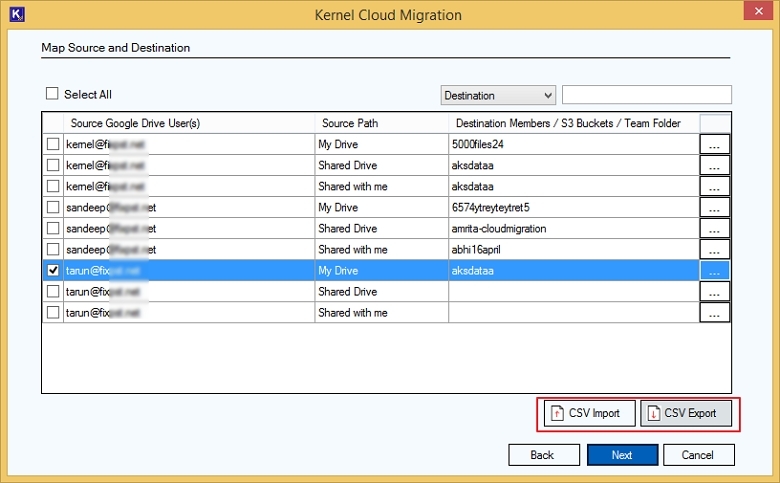
Task: Open browse button for abhi16april row
Action: pyautogui.click(x=714, y=249)
